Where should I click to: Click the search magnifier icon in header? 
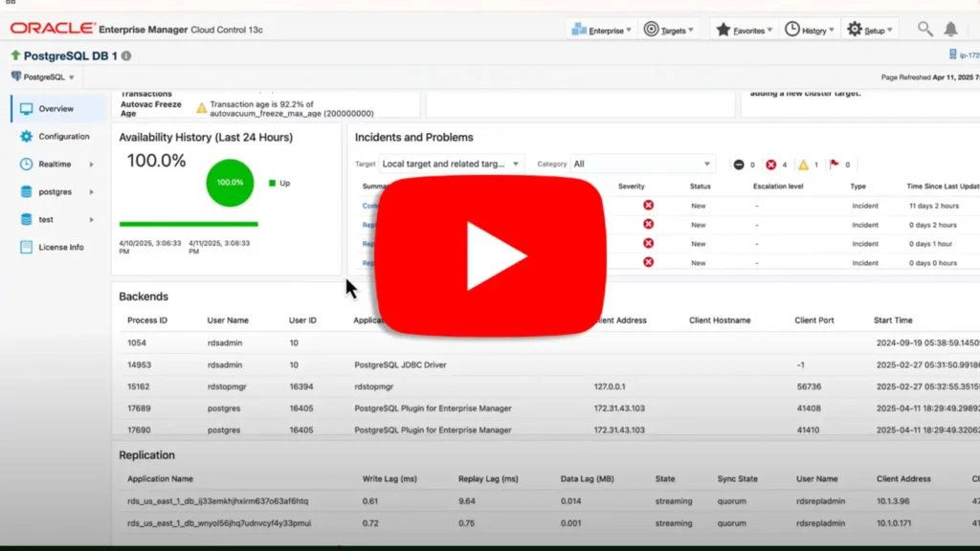pyautogui.click(x=924, y=30)
